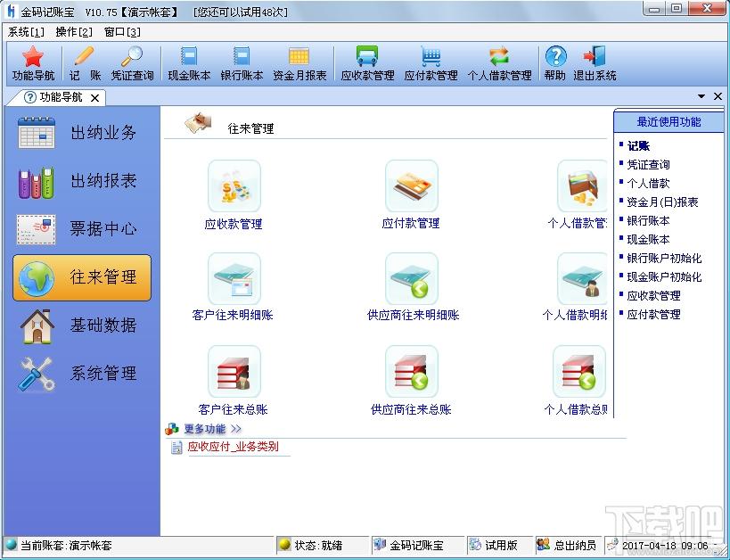The height and width of the screenshot is (560, 730).
Task: Open the tab list dropdown arrow
Action: point(701,96)
